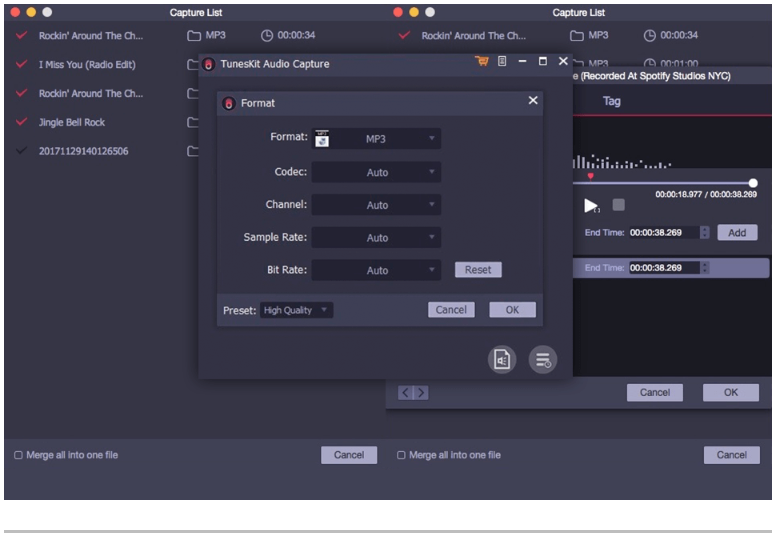Open the Format dropdown showing MP3

pyautogui.click(x=376, y=139)
